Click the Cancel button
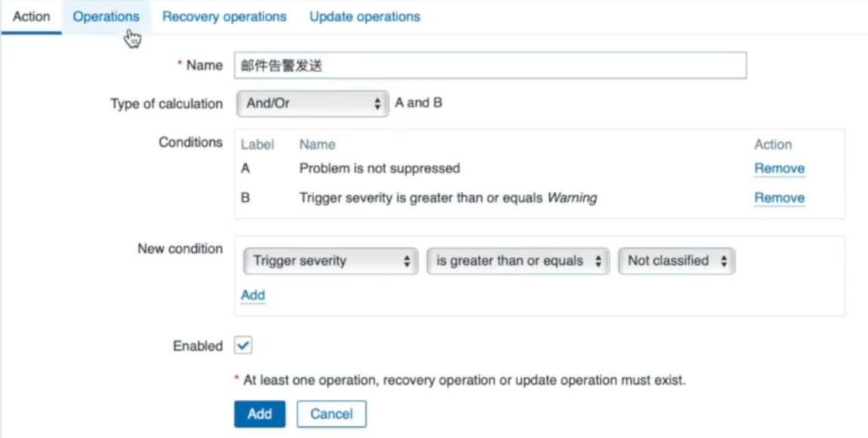868x438 pixels. (331, 414)
